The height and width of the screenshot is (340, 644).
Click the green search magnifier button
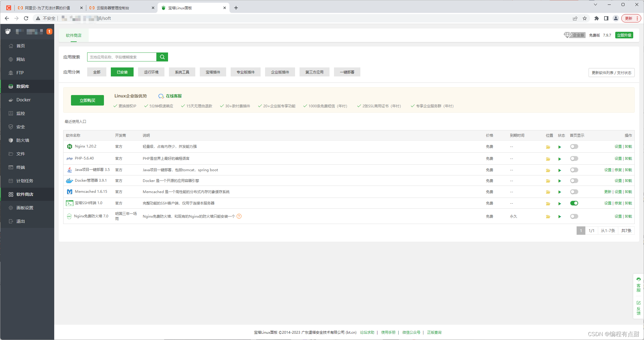162,57
